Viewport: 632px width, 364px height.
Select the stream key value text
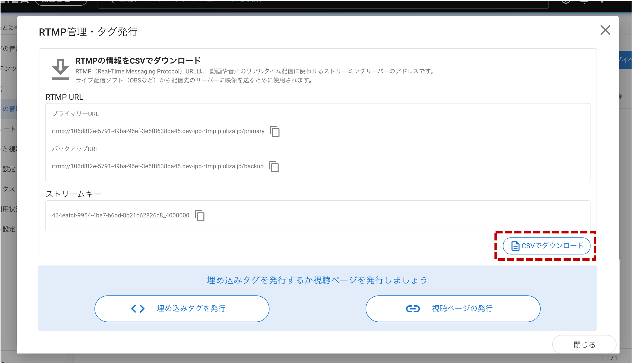coord(121,215)
